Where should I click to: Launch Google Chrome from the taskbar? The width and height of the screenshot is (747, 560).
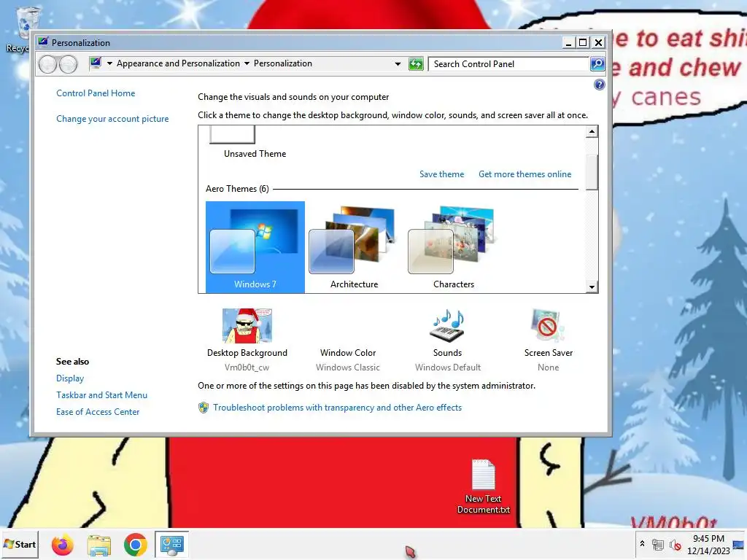pos(135,545)
